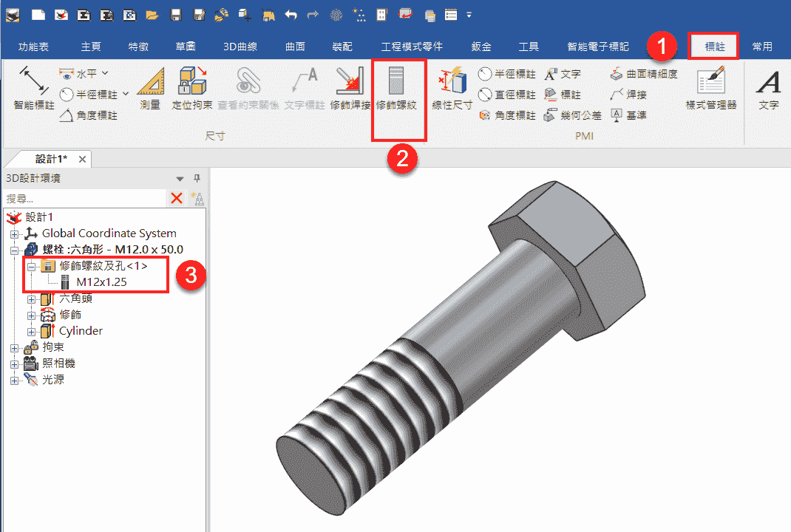
Task: Switch to the 工程模式零件 ribbon tab
Action: point(412,47)
